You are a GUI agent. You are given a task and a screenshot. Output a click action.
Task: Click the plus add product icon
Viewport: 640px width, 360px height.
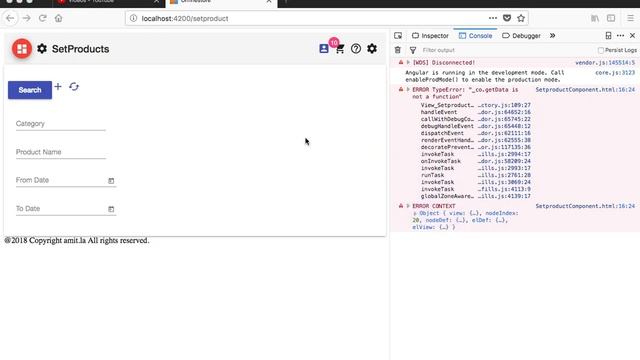coord(58,87)
